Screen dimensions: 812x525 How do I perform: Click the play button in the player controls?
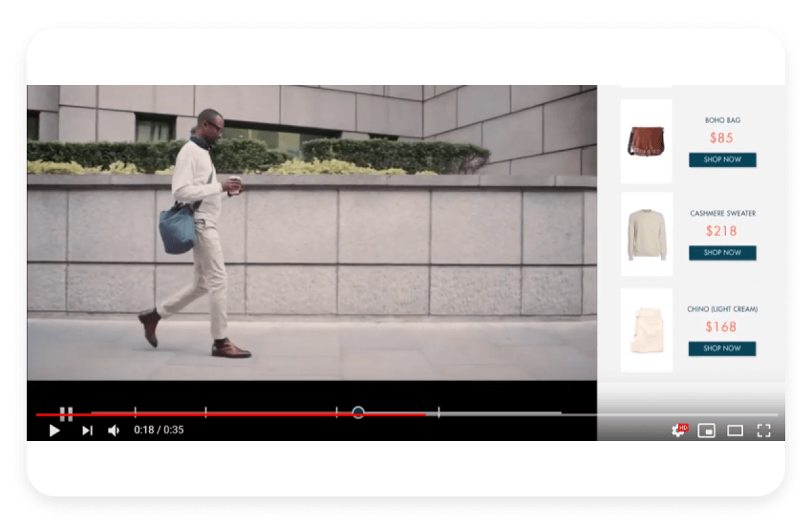tap(54, 430)
